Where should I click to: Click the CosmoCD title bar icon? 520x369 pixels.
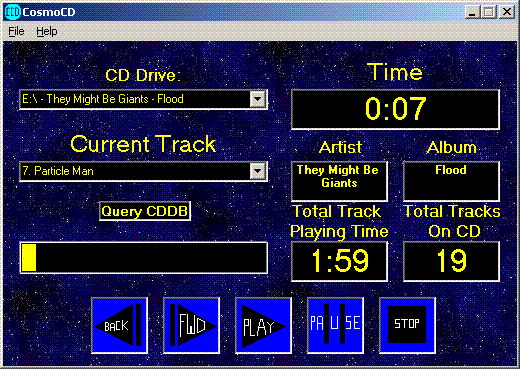13,12
